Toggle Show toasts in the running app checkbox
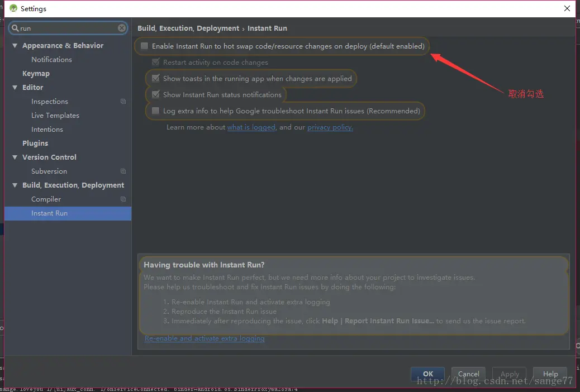 click(156, 78)
